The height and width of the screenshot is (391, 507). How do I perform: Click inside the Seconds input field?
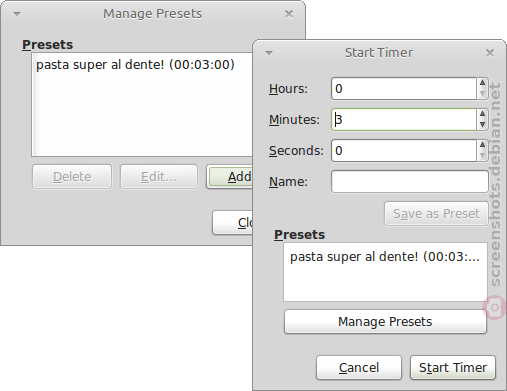click(404, 150)
